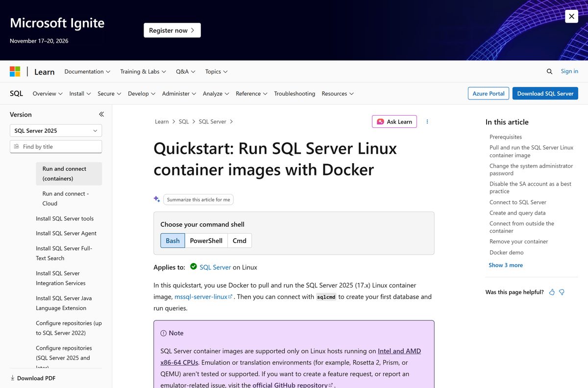Click the green Applies to checkmark
The image size is (588, 388).
pyautogui.click(x=194, y=267)
